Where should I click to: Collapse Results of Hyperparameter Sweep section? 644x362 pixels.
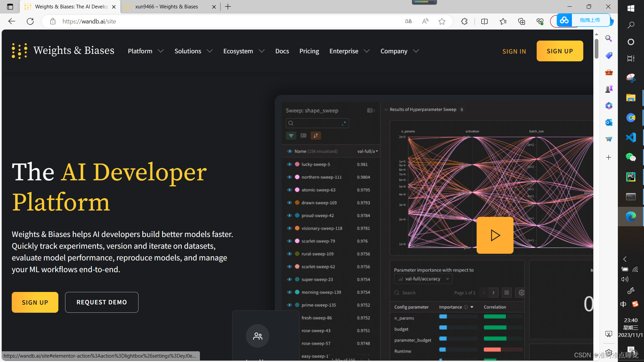pyautogui.click(x=386, y=110)
